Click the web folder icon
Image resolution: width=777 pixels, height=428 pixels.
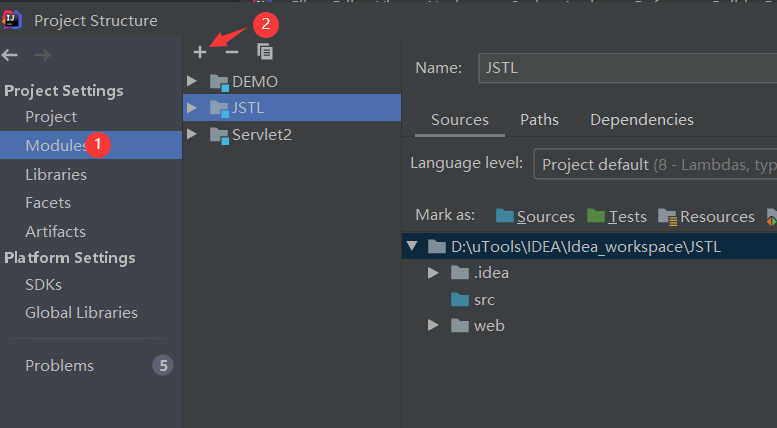(460, 325)
